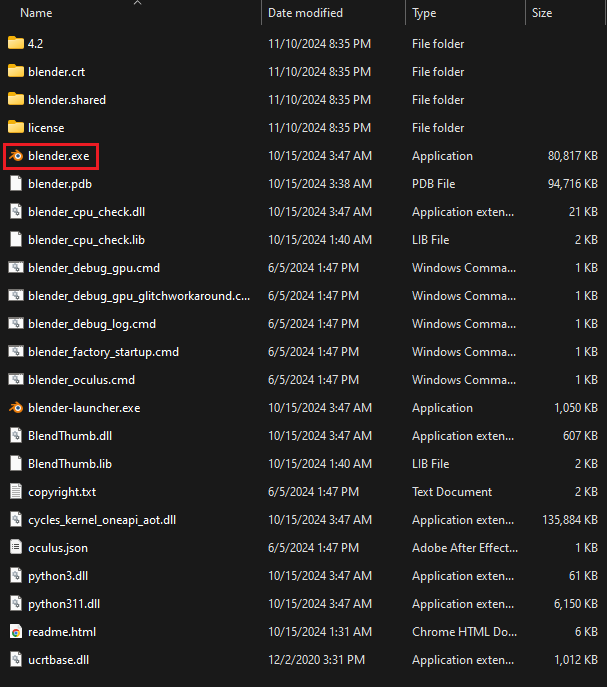607x687 pixels.
Task: Click the blender_factory_startup.cmd script icon
Action: [16, 352]
